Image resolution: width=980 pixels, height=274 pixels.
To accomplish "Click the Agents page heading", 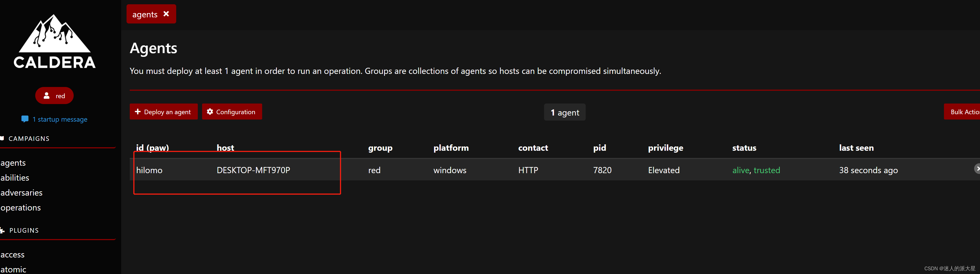I will tap(153, 48).
